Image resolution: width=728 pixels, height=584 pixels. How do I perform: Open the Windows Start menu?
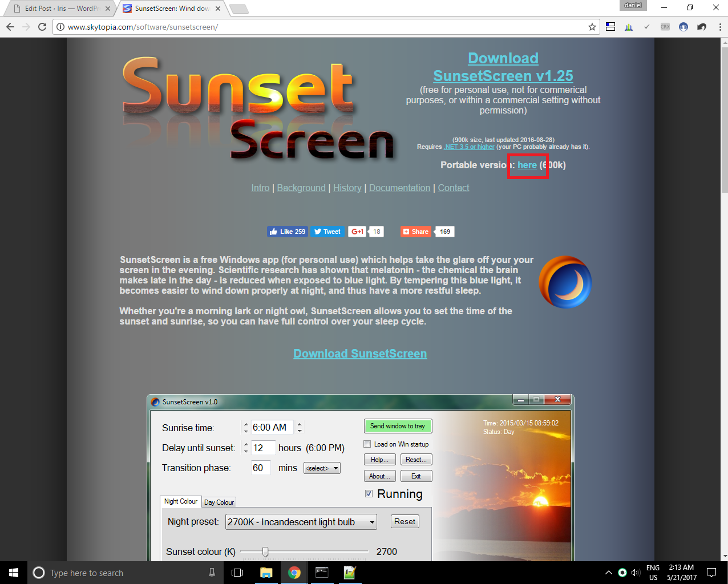point(14,573)
